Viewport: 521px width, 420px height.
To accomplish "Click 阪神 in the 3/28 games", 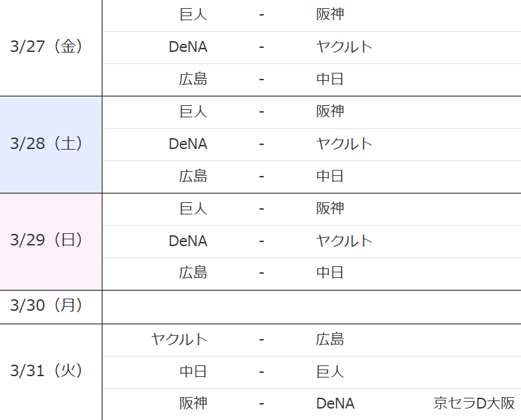I will (330, 111).
